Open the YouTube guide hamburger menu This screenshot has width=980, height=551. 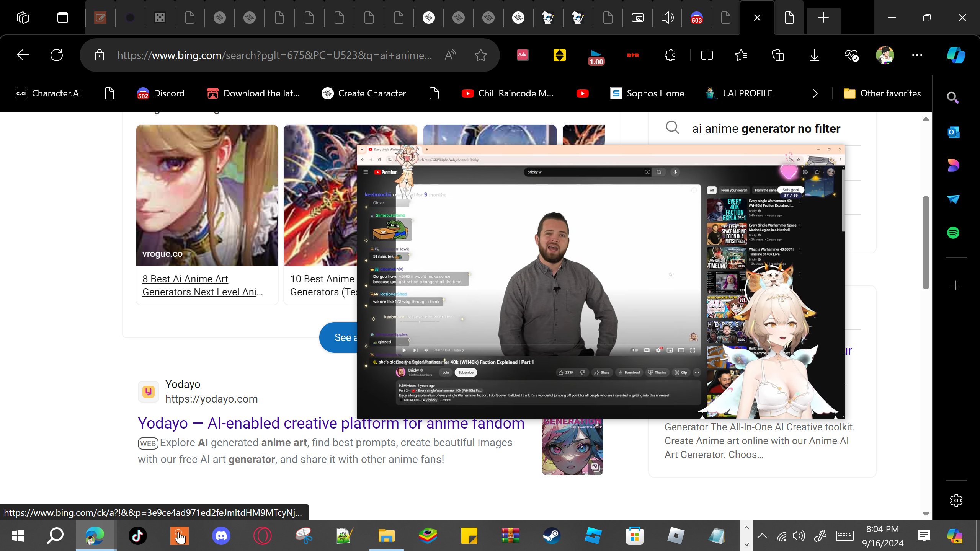[x=366, y=172]
